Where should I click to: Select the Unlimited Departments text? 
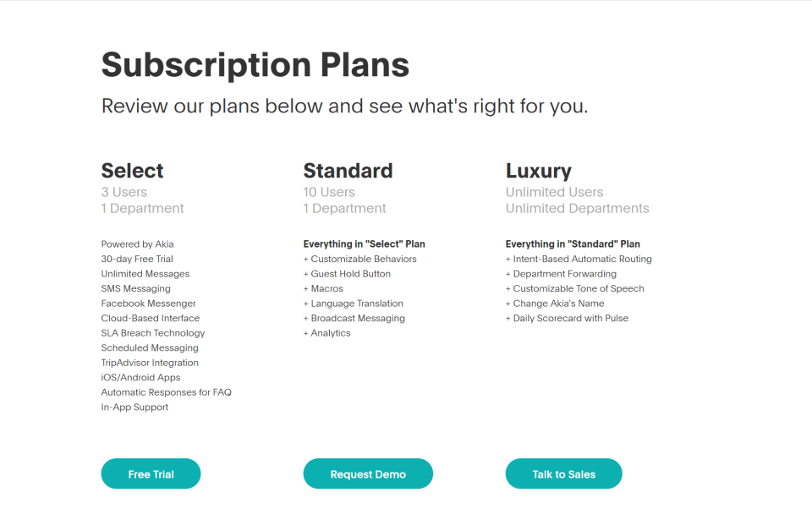click(578, 209)
